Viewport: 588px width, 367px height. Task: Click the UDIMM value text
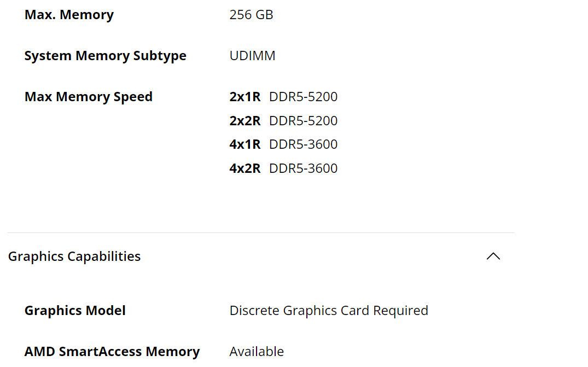tap(252, 55)
